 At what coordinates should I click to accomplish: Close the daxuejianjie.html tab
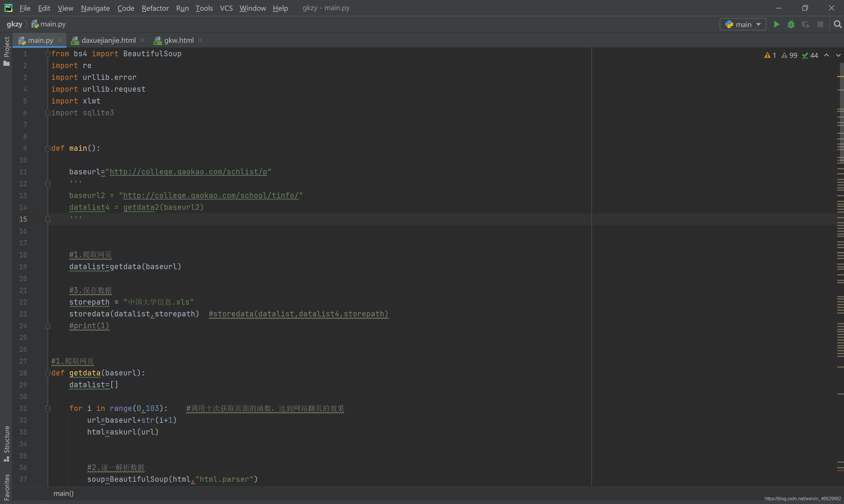click(x=142, y=40)
